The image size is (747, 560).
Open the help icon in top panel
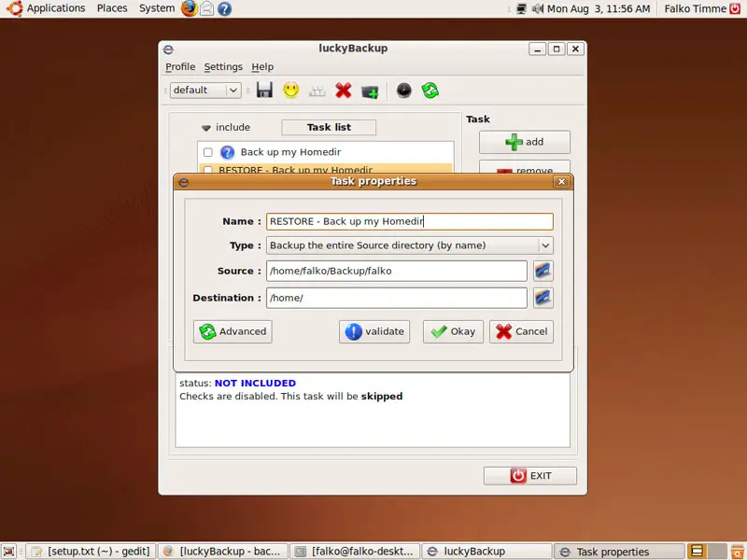tap(224, 8)
